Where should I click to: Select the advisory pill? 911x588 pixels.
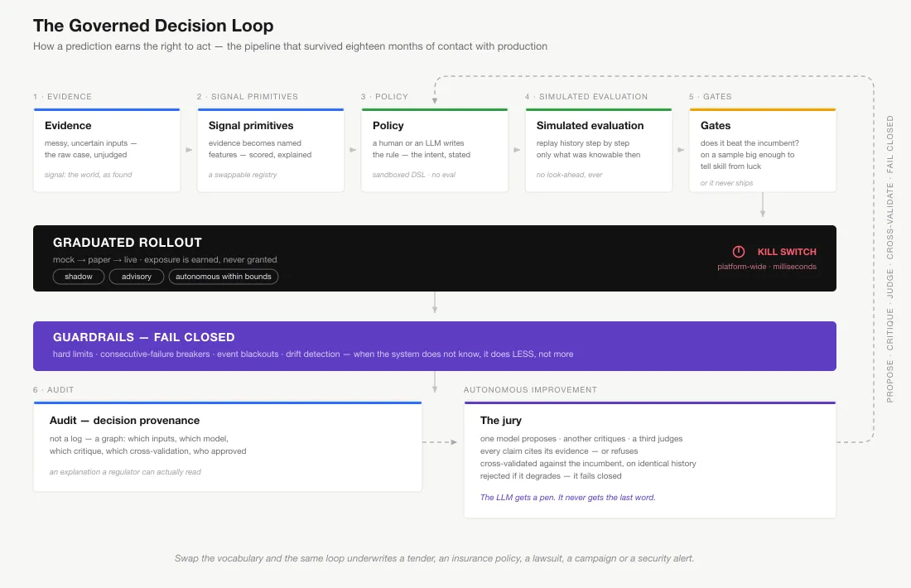pyautogui.click(x=137, y=277)
